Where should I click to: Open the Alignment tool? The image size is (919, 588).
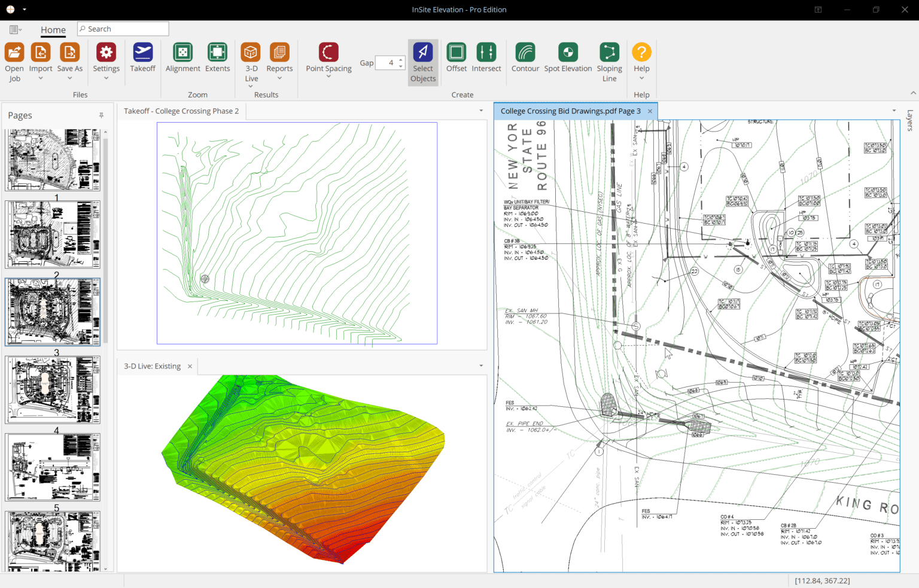click(x=182, y=57)
